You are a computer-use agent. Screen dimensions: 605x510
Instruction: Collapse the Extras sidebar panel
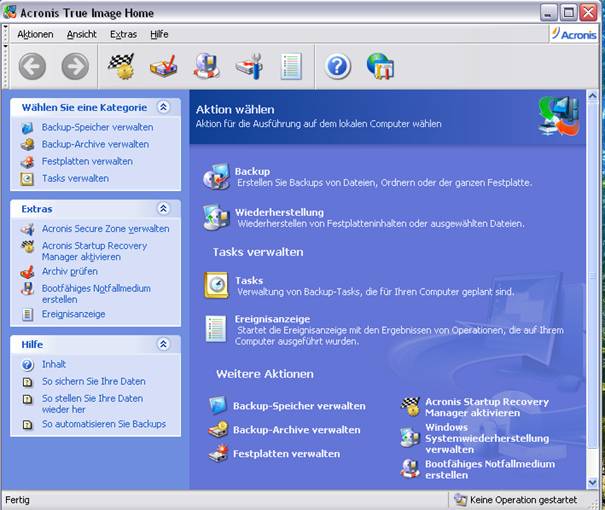[163, 209]
